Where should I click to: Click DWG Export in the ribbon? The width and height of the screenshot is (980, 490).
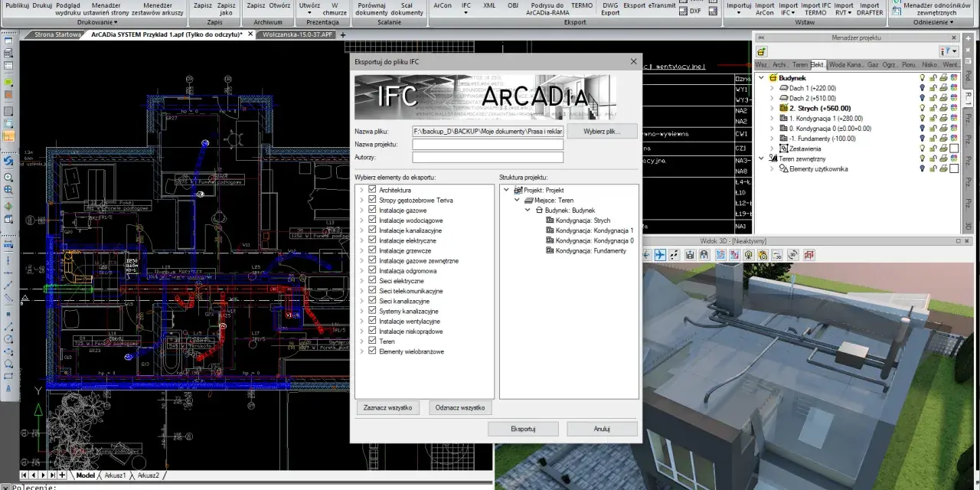coord(610,9)
